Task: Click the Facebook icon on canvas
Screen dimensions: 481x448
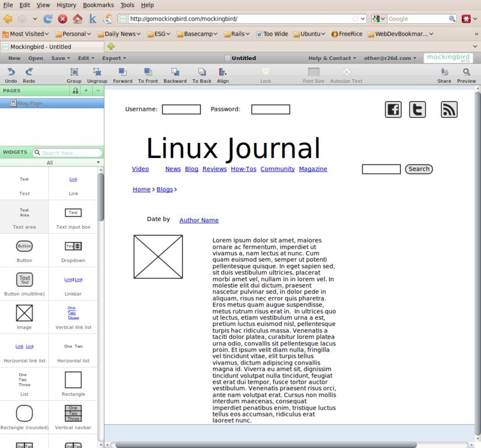Action: [x=394, y=110]
